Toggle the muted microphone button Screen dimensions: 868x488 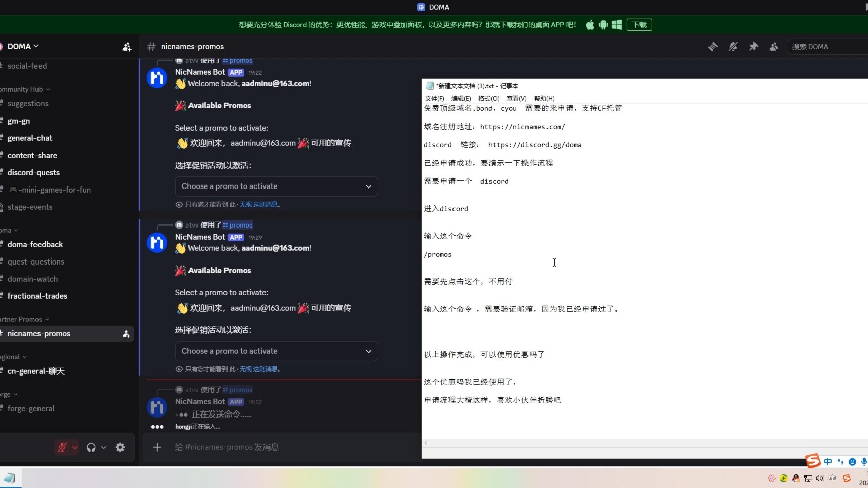[62, 447]
